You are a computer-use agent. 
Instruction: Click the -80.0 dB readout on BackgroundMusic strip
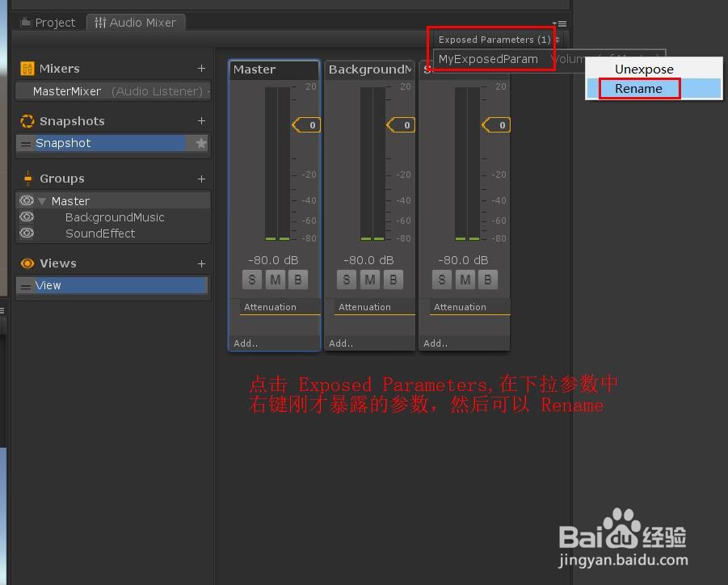click(368, 260)
